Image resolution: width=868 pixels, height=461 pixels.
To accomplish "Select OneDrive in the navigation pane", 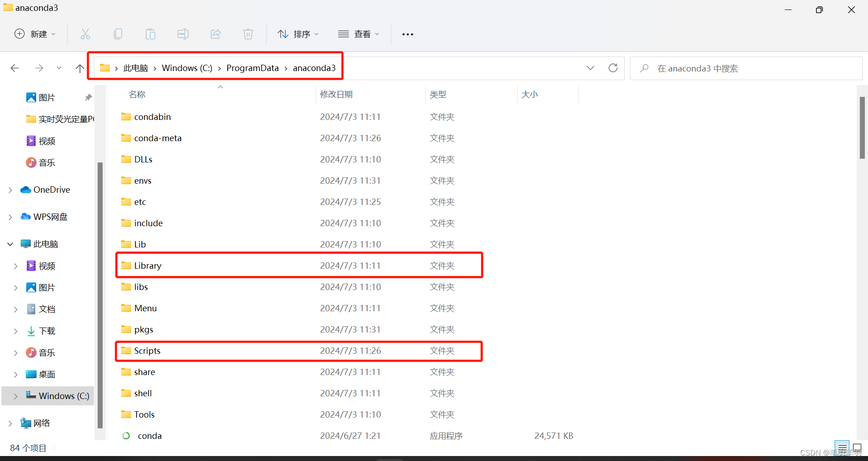I will click(52, 190).
